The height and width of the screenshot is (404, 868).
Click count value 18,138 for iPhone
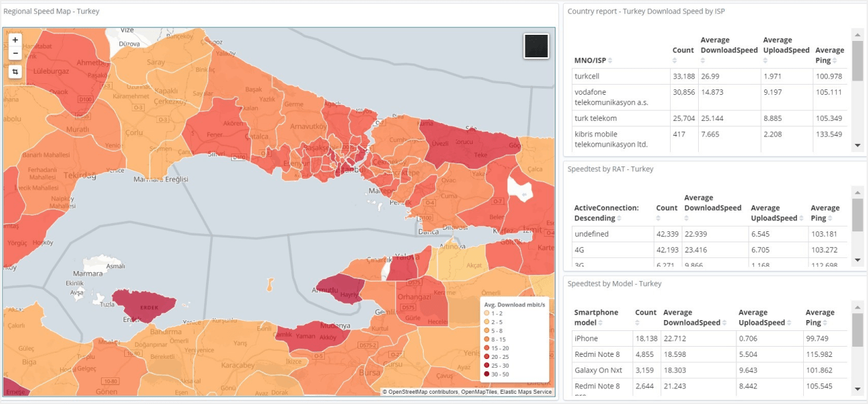point(646,338)
